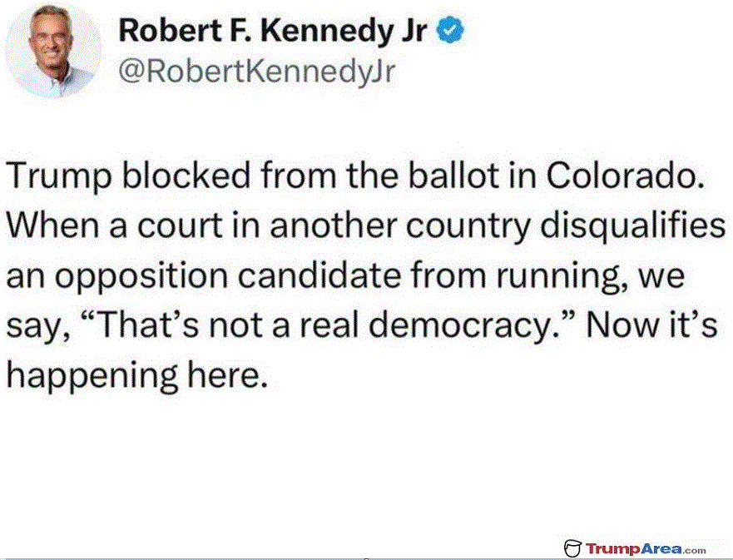
Task: Click the word "disqualifies" in the tweet
Action: point(633,228)
